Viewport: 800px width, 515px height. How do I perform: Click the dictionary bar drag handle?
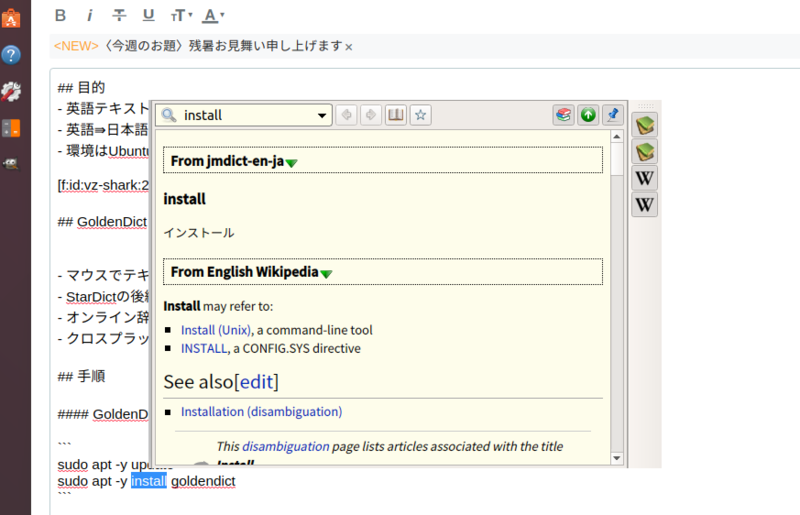click(645, 106)
